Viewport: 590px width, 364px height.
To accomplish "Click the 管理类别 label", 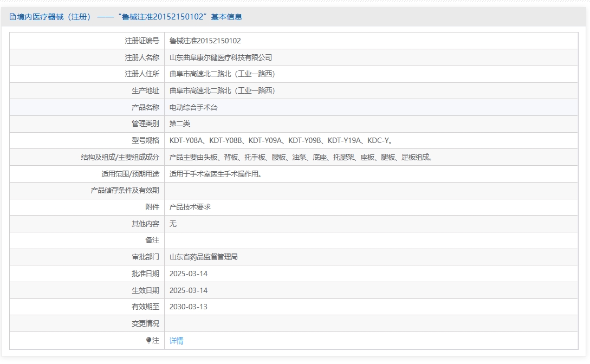I will pos(145,123).
